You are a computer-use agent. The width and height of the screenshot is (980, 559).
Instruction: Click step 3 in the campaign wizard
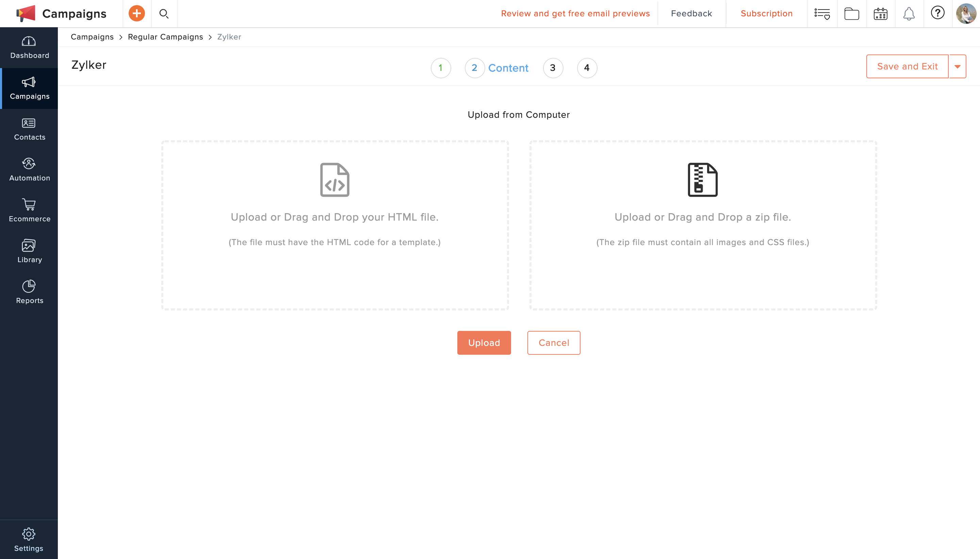(x=553, y=67)
